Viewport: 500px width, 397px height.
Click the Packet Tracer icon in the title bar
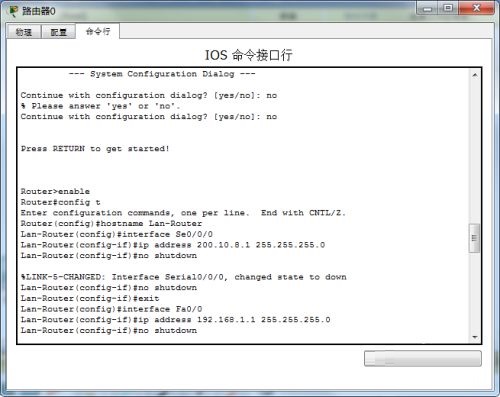[14, 11]
